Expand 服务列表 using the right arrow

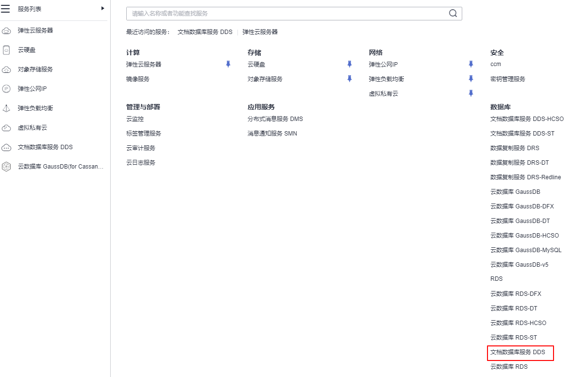(102, 8)
